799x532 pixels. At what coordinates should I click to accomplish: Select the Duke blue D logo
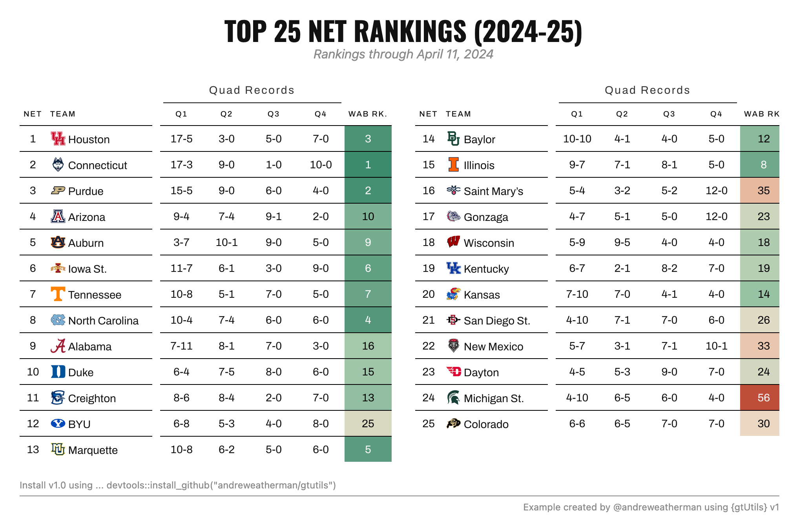pos(58,372)
